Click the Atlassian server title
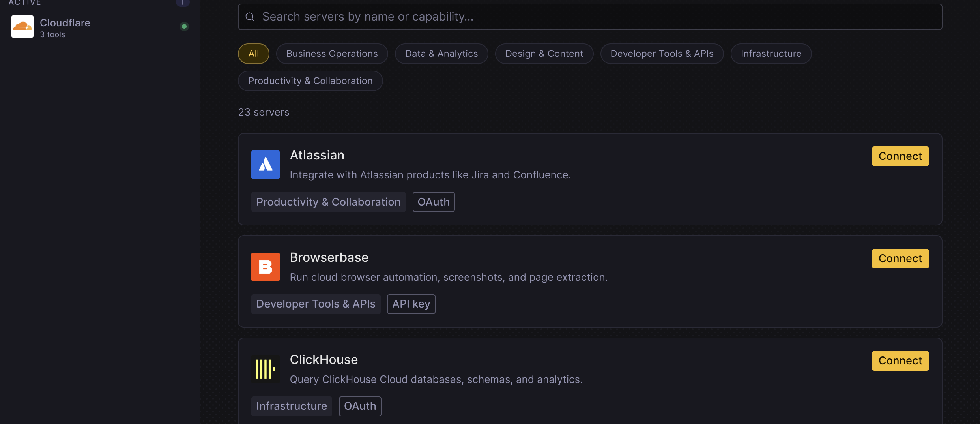This screenshot has width=980, height=424. click(317, 155)
